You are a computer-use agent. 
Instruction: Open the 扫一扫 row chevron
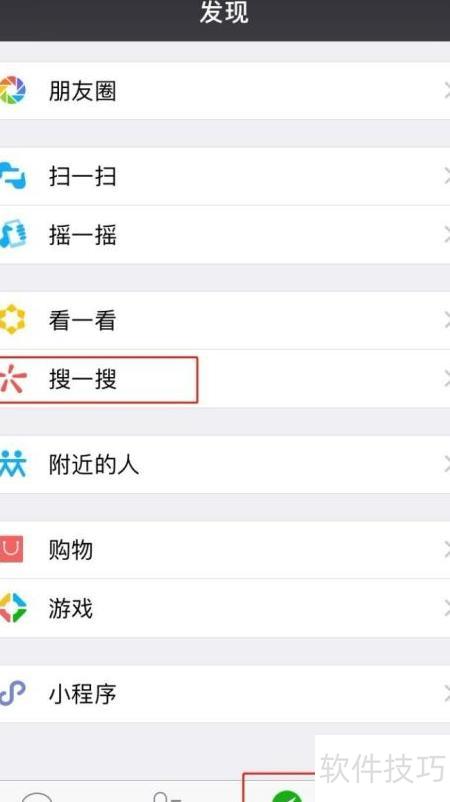click(x=446, y=176)
